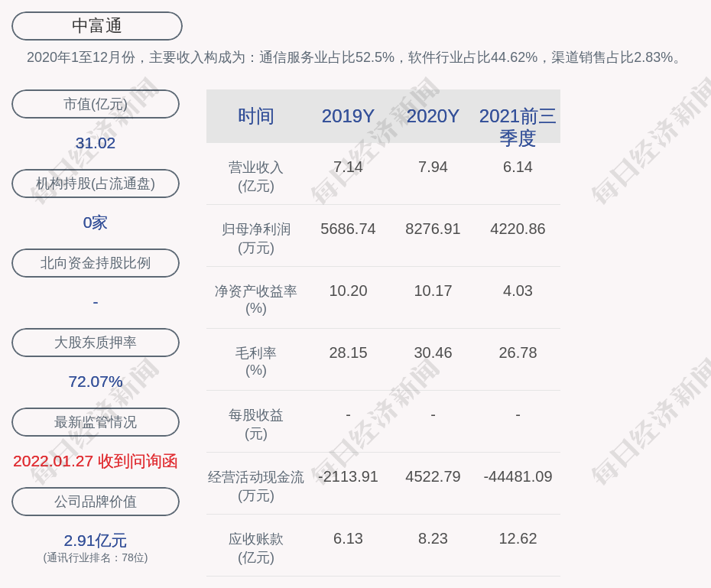The width and height of the screenshot is (711, 588).
Task: Select the 毛利率 row label
Action: (256, 361)
